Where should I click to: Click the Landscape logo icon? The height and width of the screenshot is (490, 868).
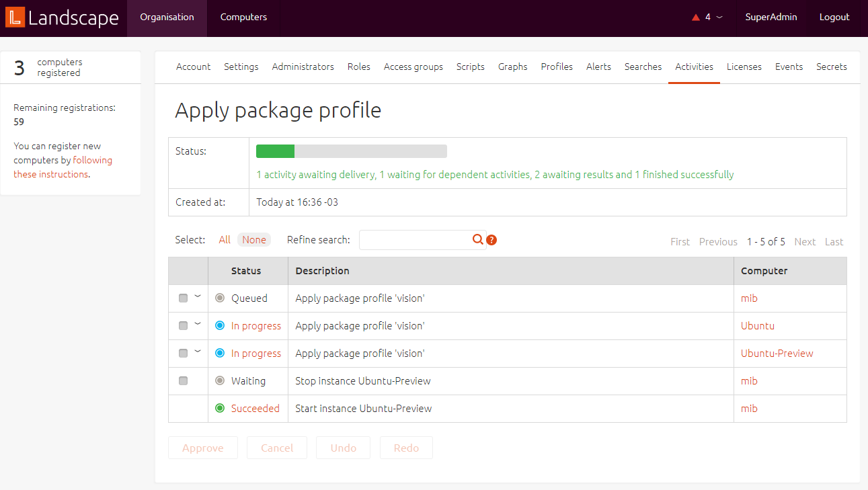(x=15, y=17)
